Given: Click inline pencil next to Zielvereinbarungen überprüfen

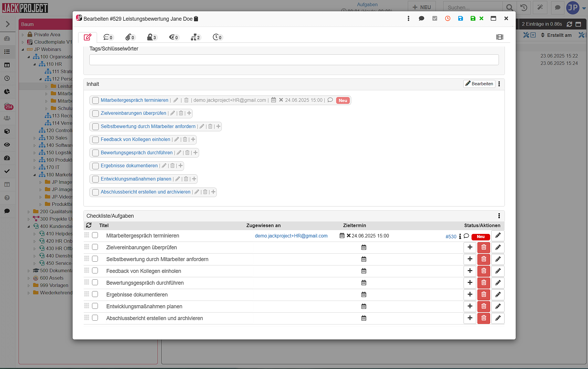Looking at the screenshot, I should [173, 113].
